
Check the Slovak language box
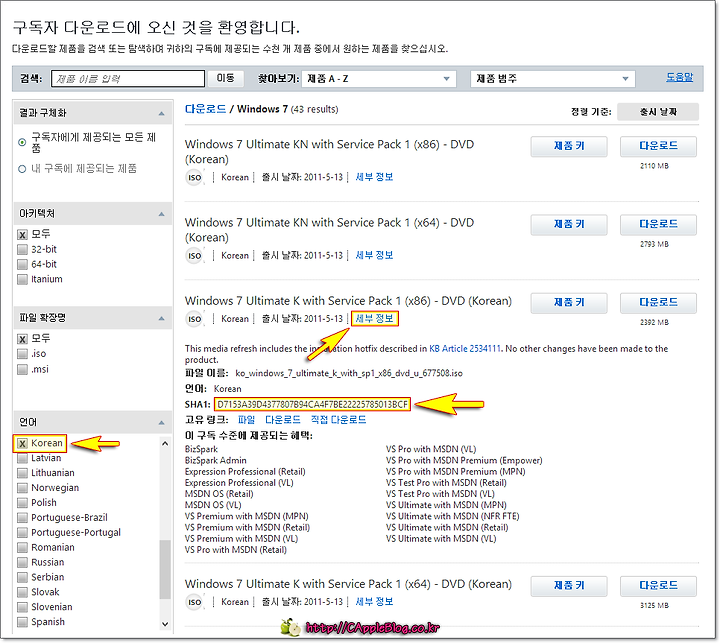(x=22, y=592)
